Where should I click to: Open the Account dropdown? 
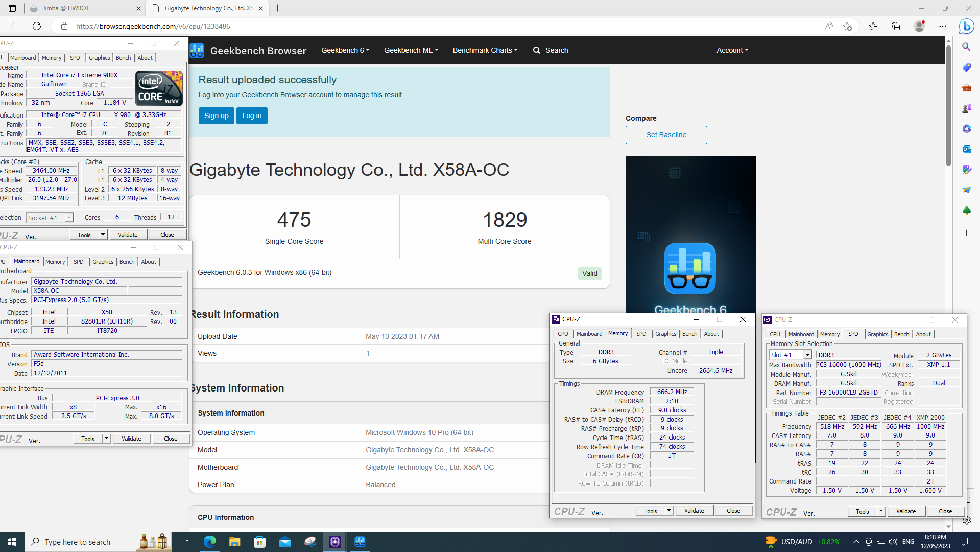coord(732,50)
